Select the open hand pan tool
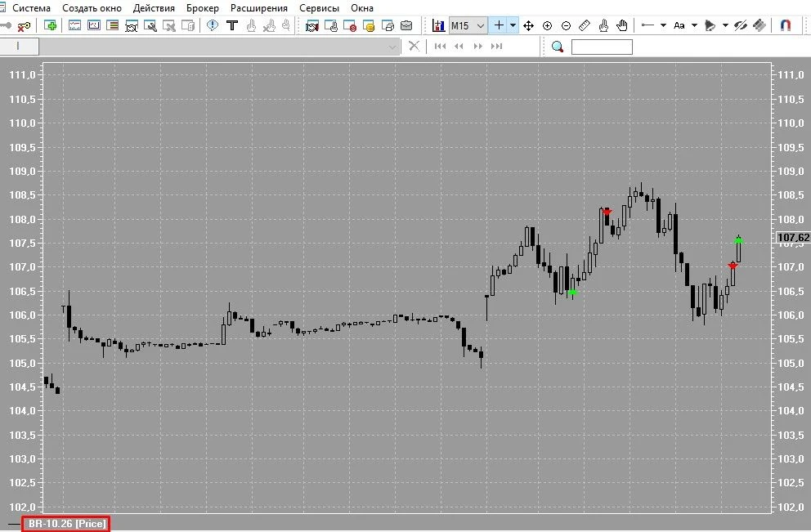Viewport: 811px width, 532px height. pyautogui.click(x=622, y=25)
